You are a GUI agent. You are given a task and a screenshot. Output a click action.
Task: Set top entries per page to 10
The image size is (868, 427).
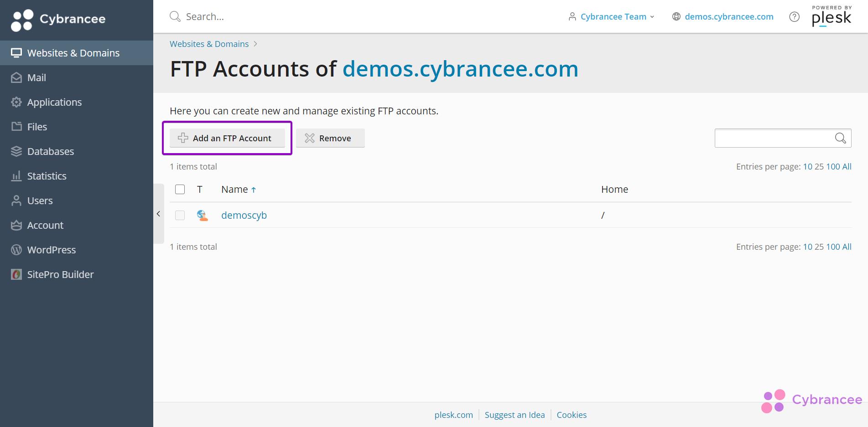807,166
